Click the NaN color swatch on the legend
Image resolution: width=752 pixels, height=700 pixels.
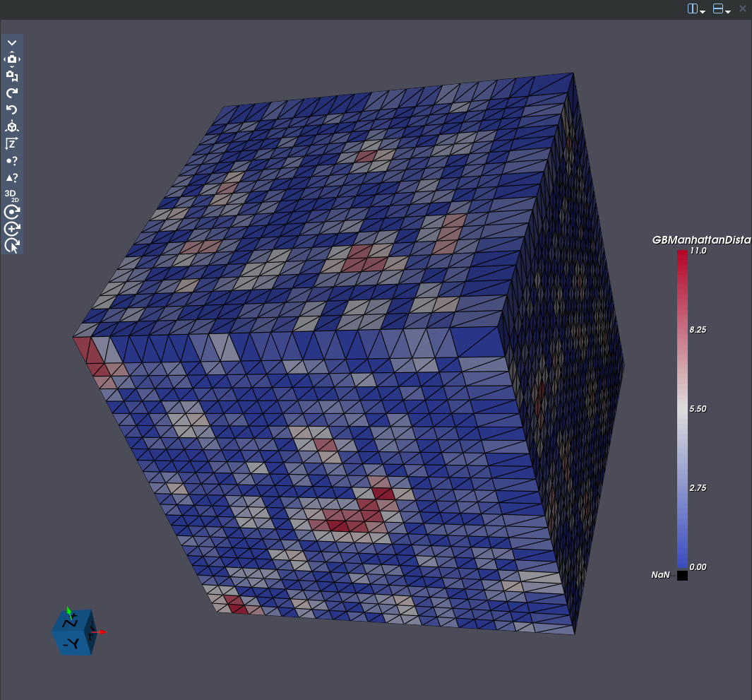(x=681, y=575)
